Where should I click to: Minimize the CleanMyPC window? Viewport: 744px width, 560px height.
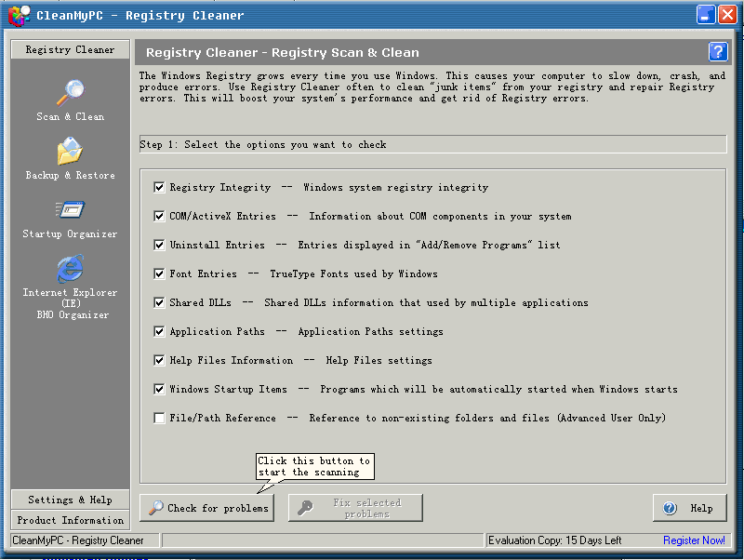[x=706, y=15]
